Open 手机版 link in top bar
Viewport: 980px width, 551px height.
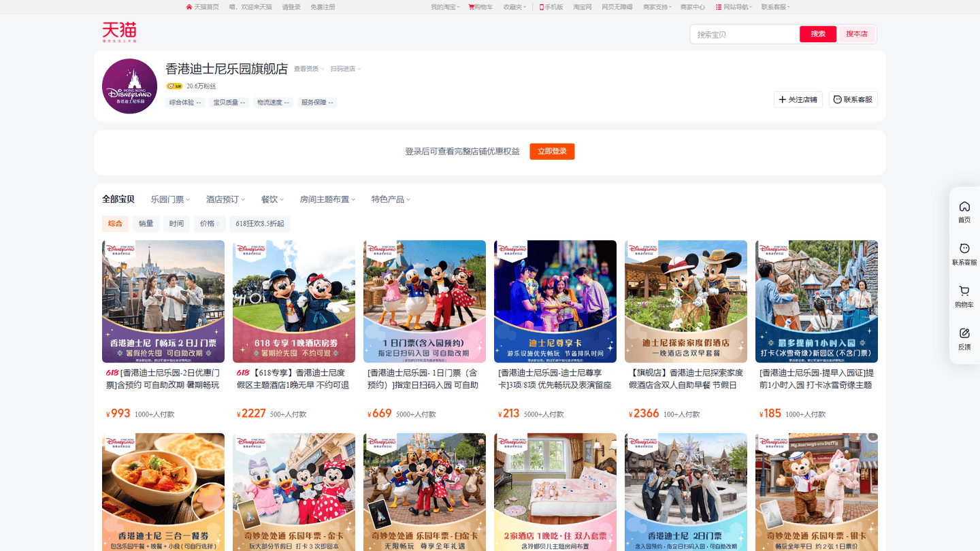[x=551, y=7]
